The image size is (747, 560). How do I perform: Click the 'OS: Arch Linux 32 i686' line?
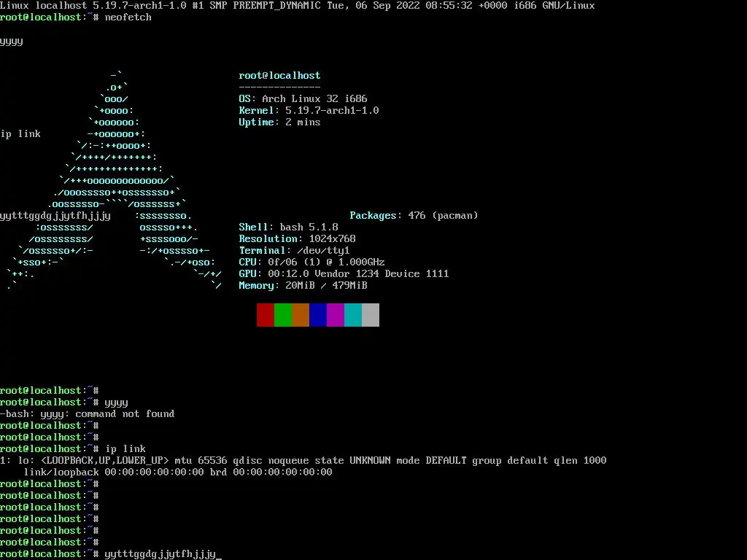(x=303, y=98)
